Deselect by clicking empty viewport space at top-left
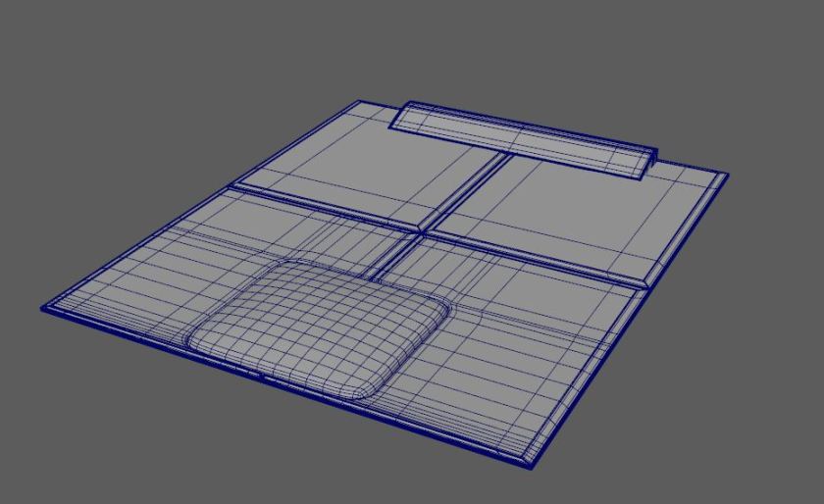This screenshot has width=824, height=504. 78,59
